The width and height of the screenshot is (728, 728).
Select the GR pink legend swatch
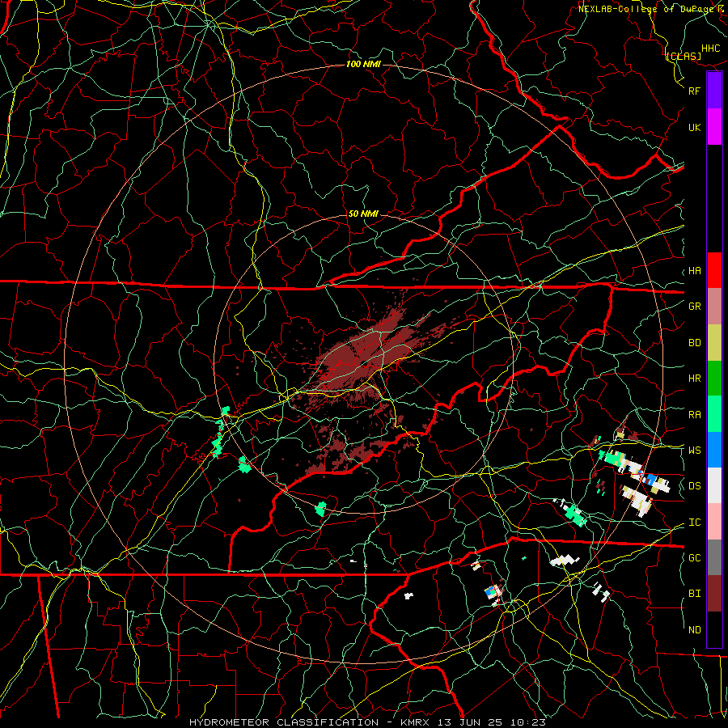(714, 306)
